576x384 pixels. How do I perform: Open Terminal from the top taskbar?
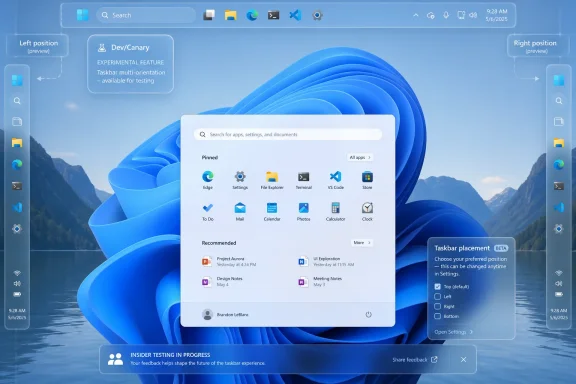point(273,15)
